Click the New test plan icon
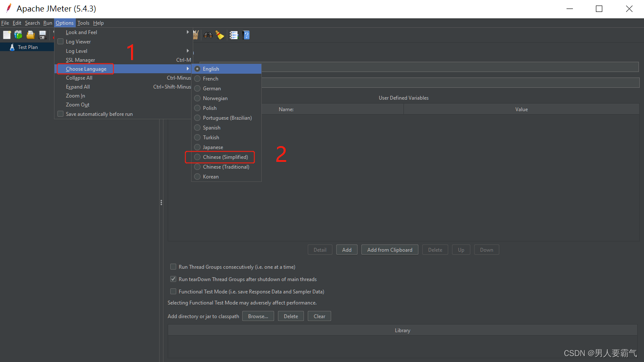The width and height of the screenshot is (644, 362). [7, 35]
